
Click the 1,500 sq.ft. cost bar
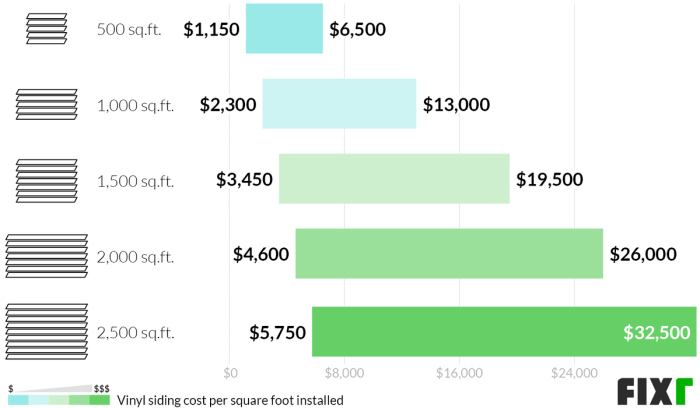[x=394, y=180]
